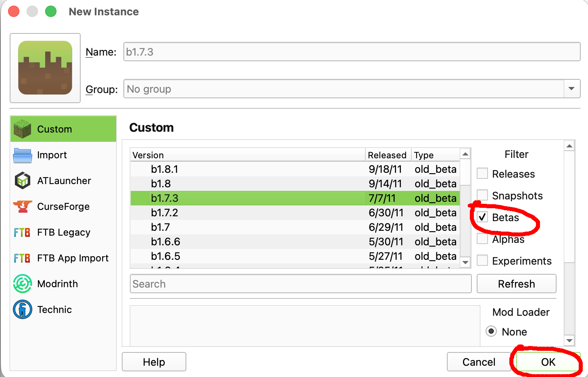Enable the Releases filter checkbox
Viewport: 588px width, 377px height.
tap(482, 174)
